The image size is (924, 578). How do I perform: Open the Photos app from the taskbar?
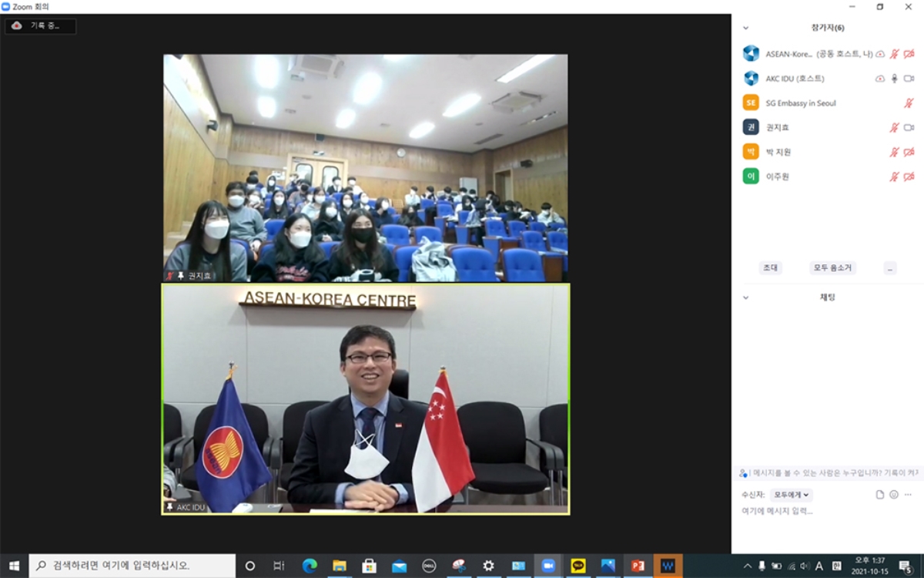(608, 566)
